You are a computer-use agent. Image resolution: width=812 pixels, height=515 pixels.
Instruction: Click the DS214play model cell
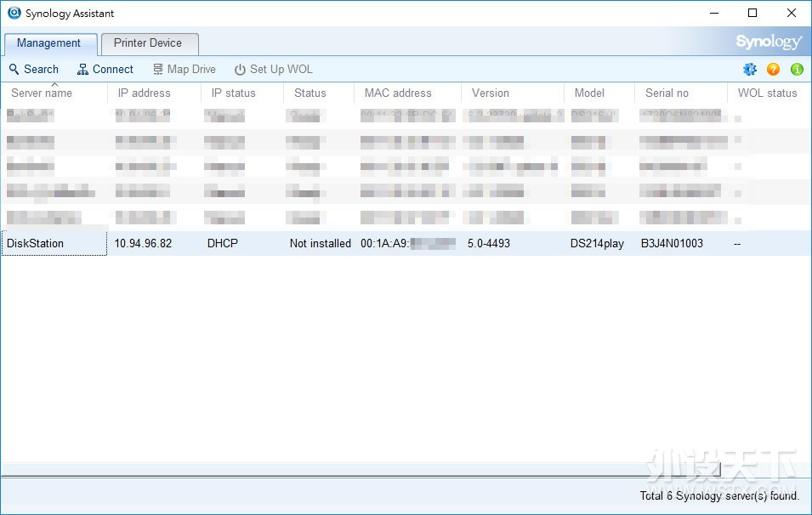597,243
